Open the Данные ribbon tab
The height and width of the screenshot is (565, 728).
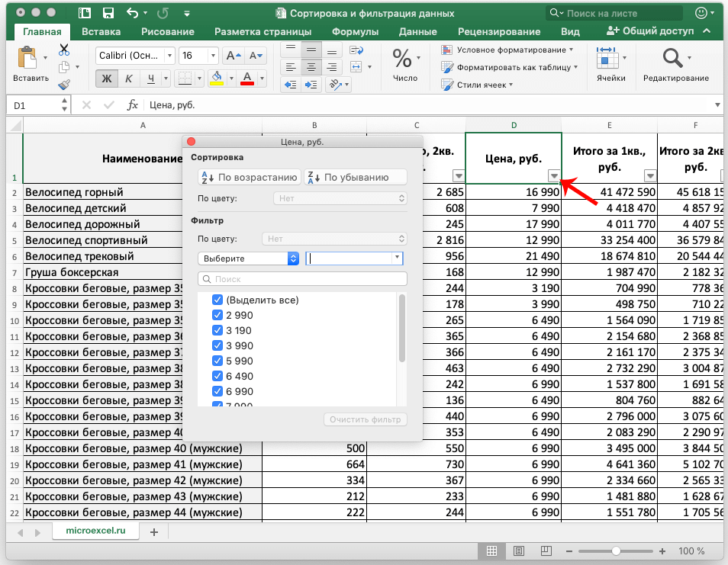click(x=418, y=31)
